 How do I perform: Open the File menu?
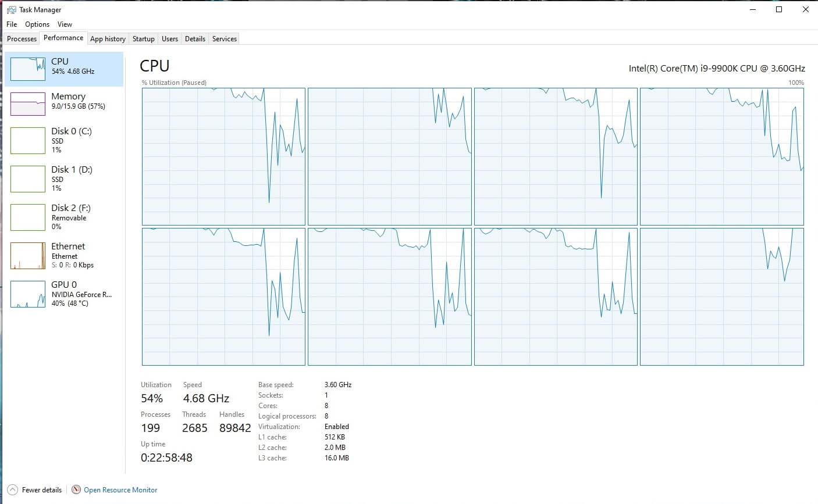pos(12,24)
